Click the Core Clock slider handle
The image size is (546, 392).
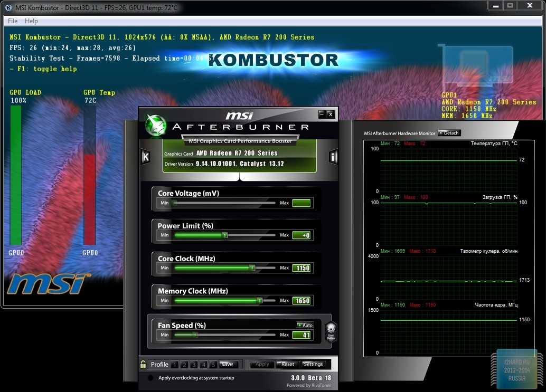tap(252, 268)
